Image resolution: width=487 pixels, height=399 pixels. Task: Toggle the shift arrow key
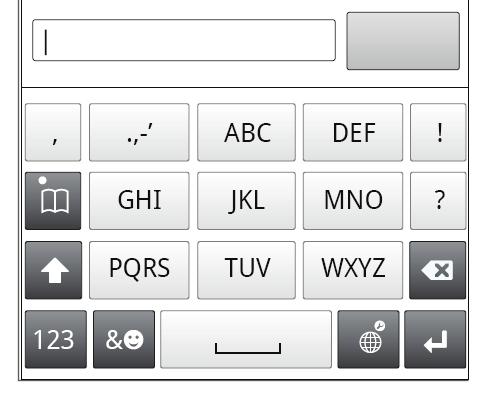[53, 270]
